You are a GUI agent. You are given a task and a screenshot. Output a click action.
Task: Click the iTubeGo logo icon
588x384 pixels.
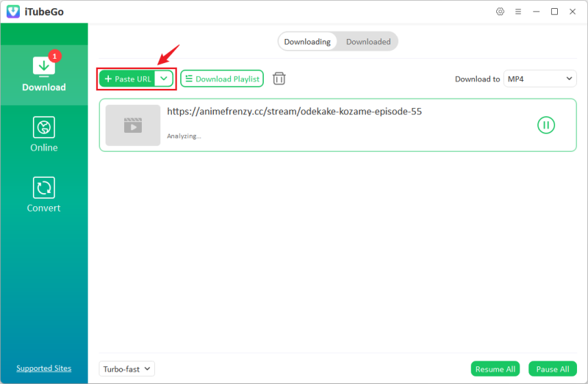tap(13, 12)
